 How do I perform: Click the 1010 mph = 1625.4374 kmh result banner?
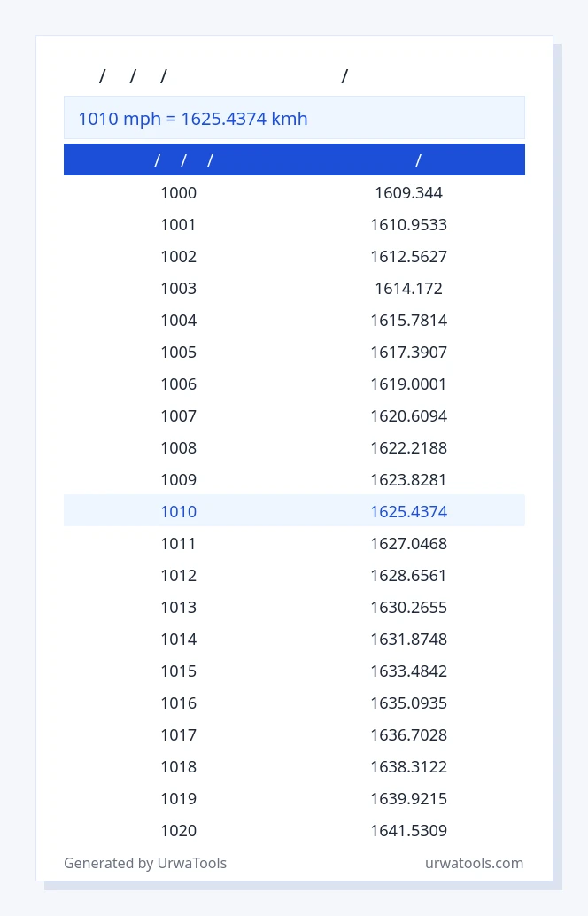click(294, 118)
